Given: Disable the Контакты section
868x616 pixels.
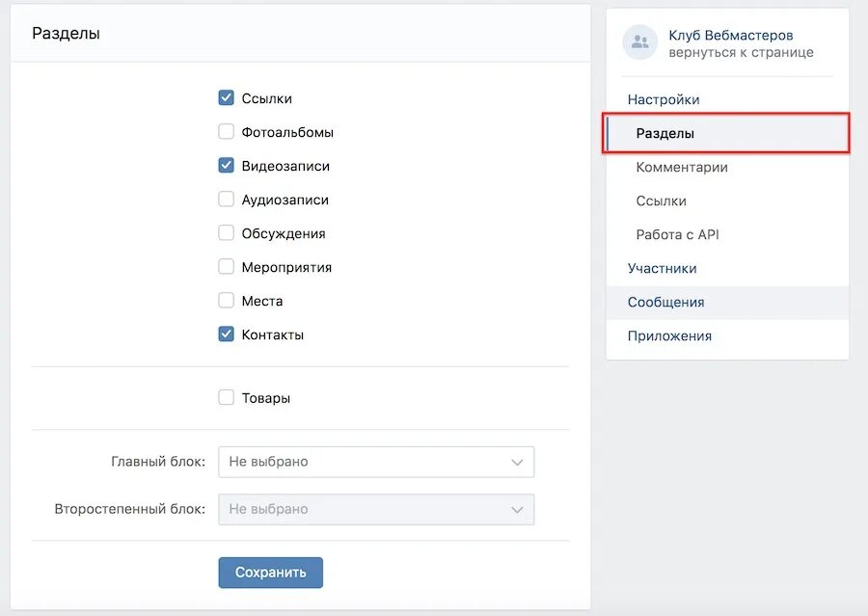Looking at the screenshot, I should tap(226, 334).
